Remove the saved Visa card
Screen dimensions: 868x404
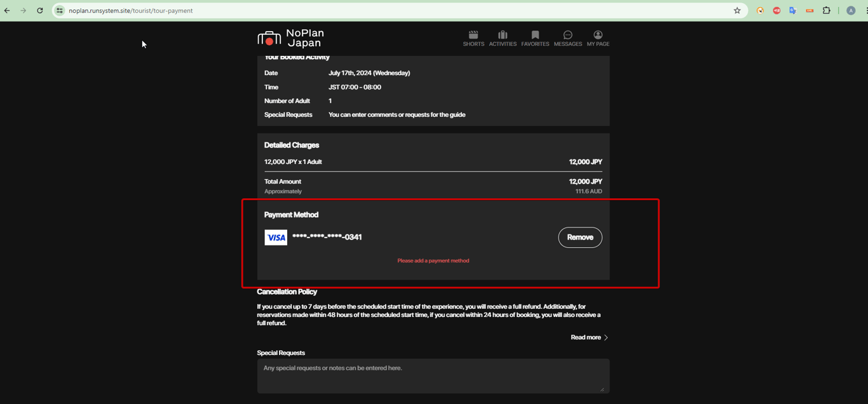pyautogui.click(x=580, y=238)
